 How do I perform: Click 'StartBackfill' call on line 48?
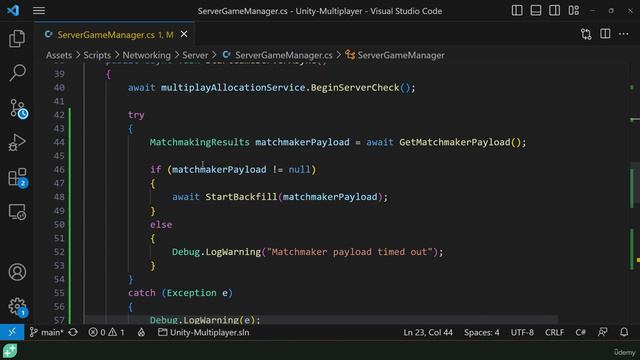click(241, 197)
